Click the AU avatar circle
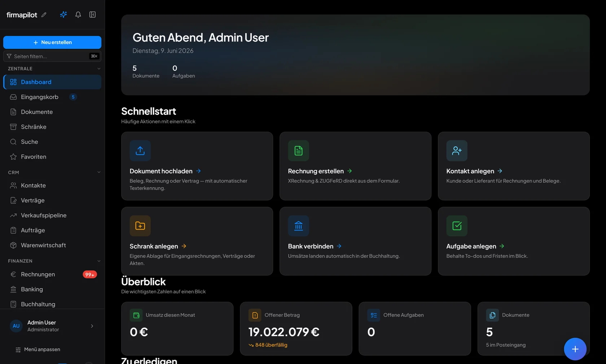The height and width of the screenshot is (364, 606). tap(16, 326)
